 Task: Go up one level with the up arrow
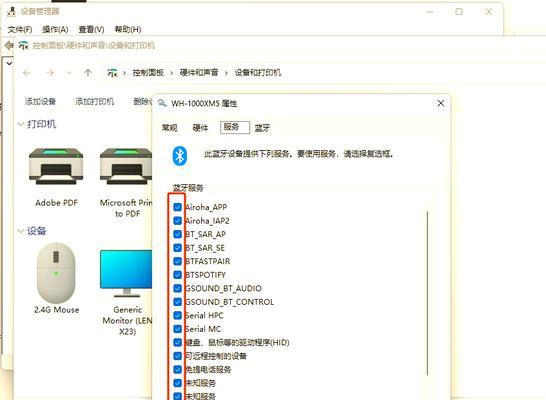coord(88,73)
